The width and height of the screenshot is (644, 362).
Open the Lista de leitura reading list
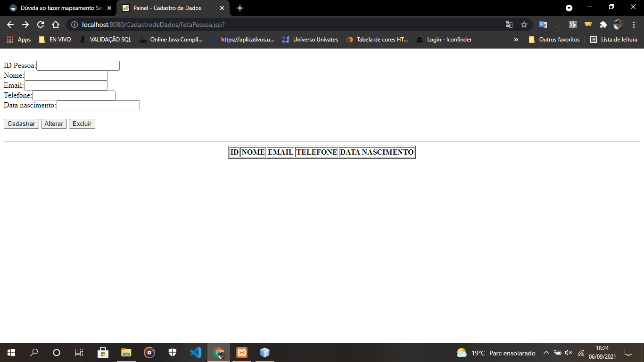click(x=614, y=40)
